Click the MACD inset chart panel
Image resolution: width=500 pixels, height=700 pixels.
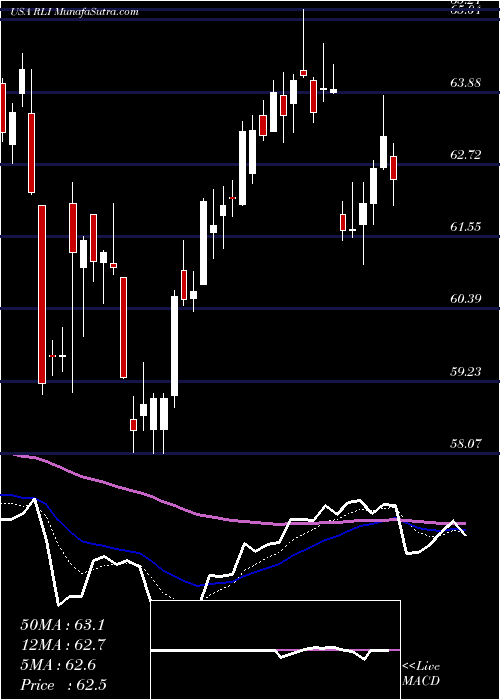(x=275, y=650)
